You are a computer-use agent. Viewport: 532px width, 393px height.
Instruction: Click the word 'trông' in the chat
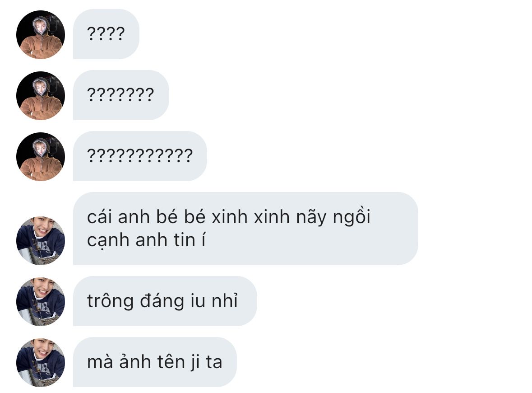(110, 301)
